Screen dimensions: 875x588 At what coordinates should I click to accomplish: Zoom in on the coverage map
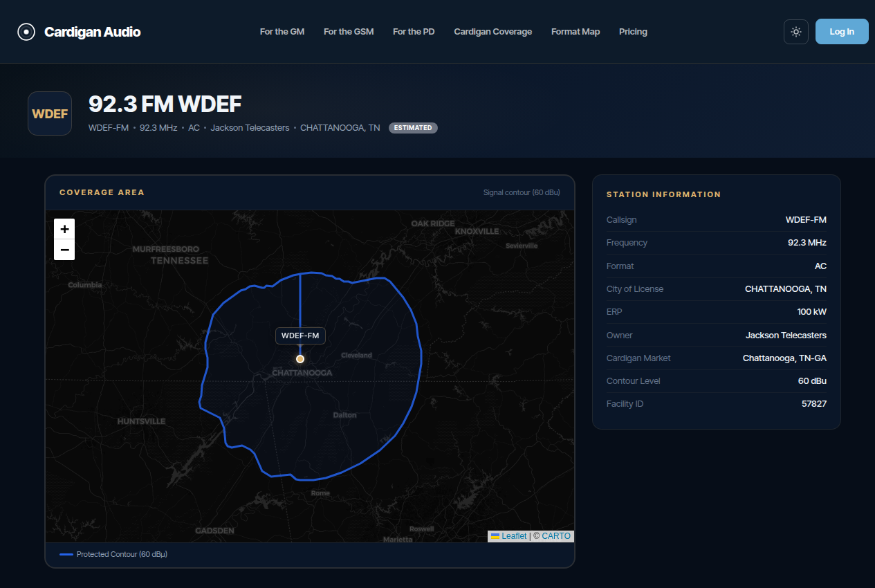(x=64, y=229)
